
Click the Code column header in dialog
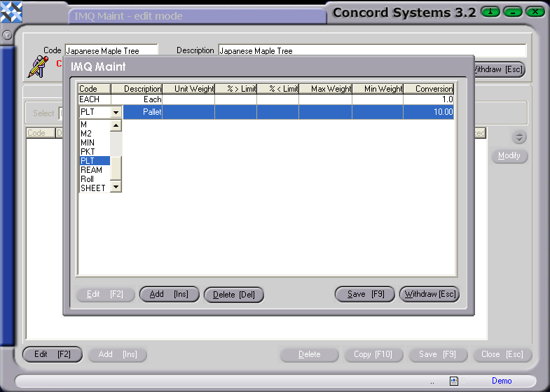click(x=95, y=89)
